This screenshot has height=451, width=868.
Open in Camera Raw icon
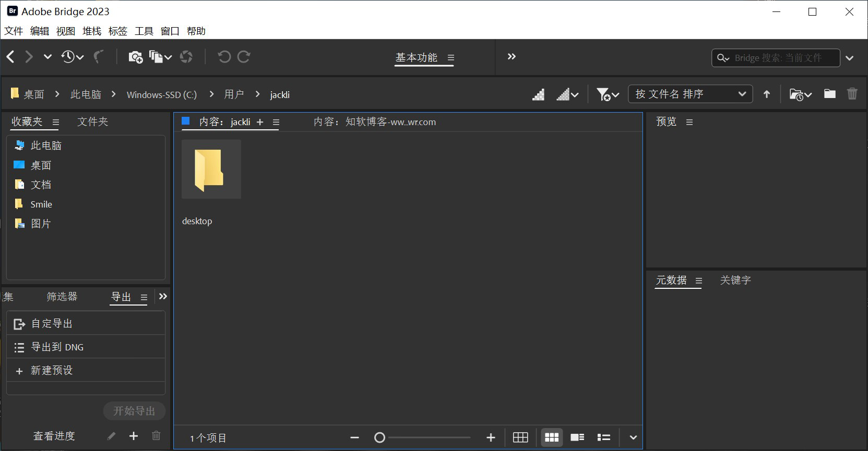click(186, 57)
